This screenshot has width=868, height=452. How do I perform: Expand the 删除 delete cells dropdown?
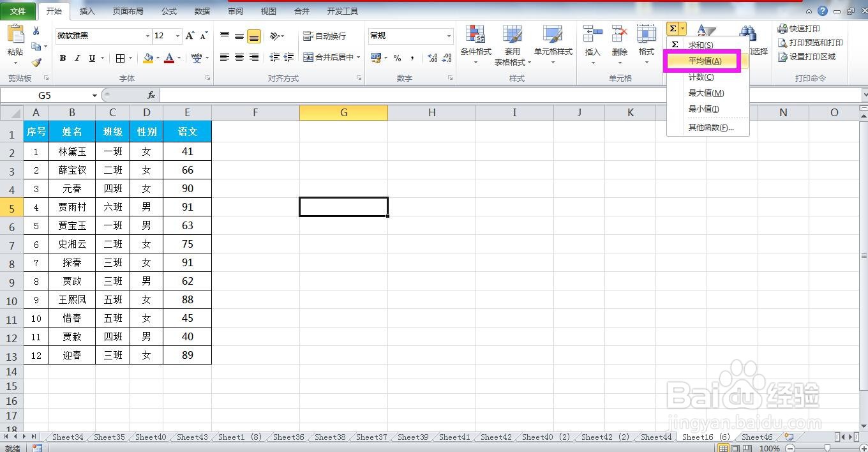620,63
